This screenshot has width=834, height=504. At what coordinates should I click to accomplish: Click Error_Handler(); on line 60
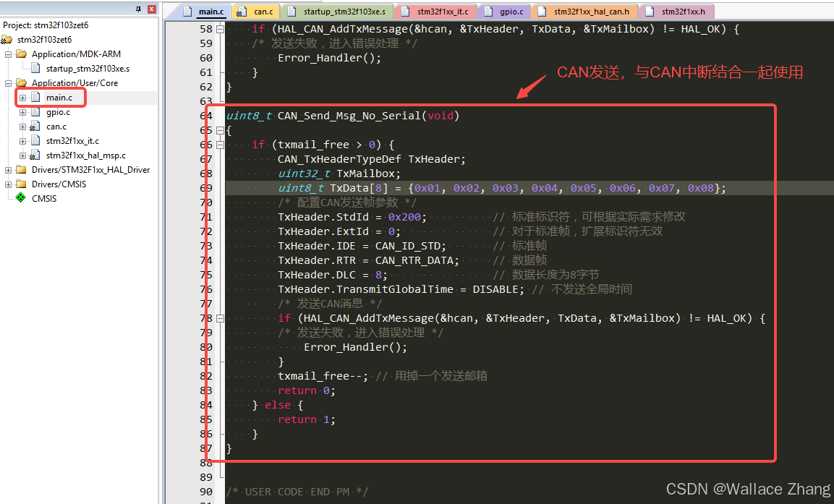click(x=330, y=58)
